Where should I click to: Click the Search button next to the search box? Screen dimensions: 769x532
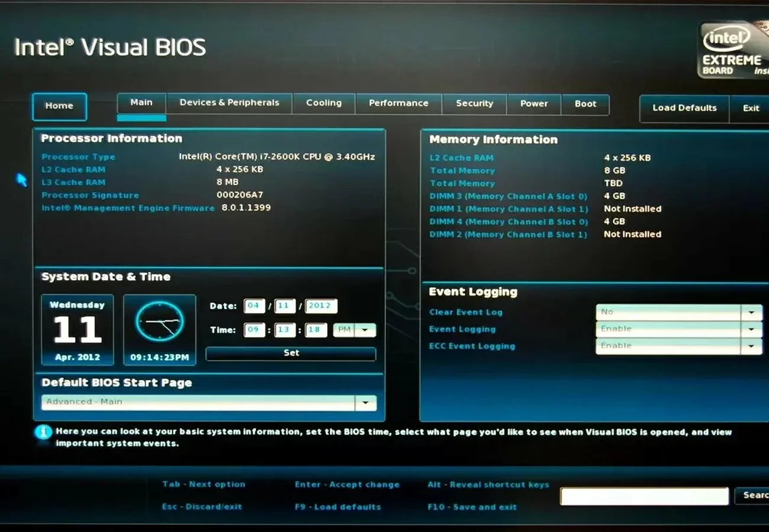coord(752,495)
